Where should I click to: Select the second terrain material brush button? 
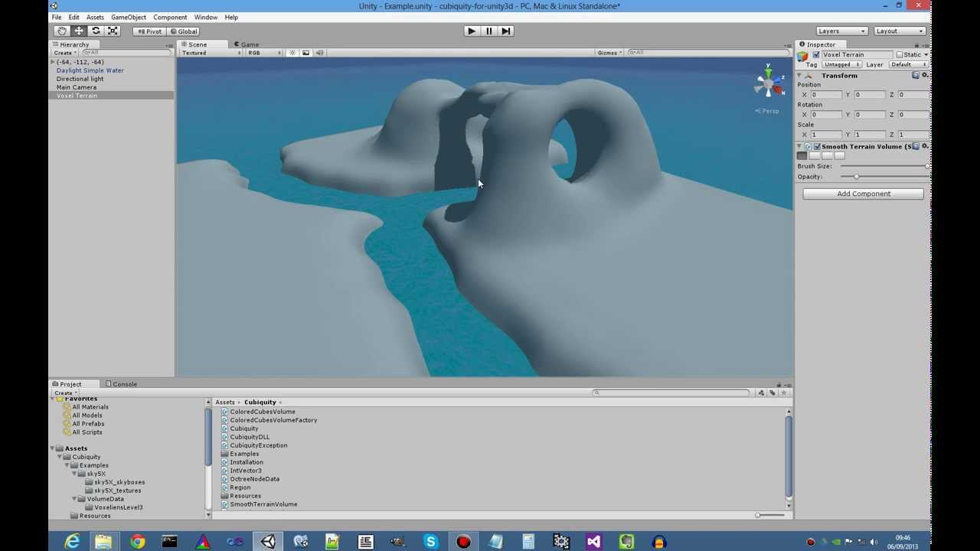click(815, 156)
